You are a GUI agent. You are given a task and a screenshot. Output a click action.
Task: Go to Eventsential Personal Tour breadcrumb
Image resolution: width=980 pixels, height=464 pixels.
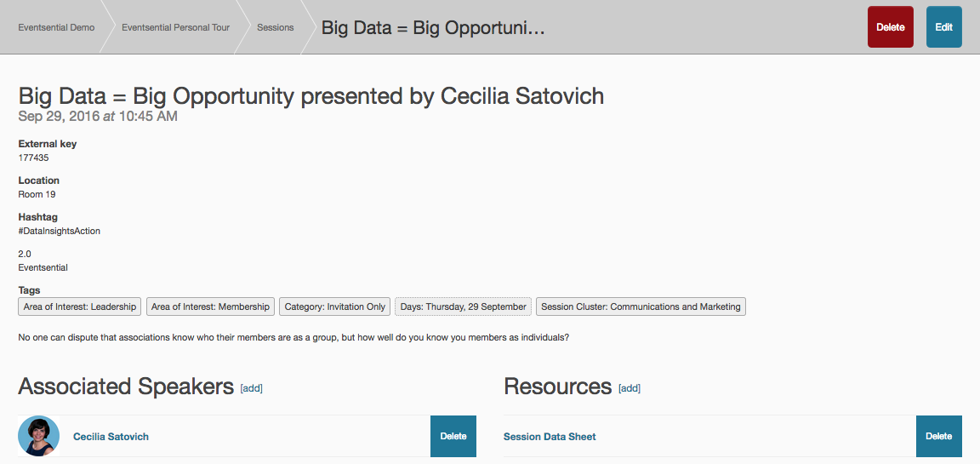click(175, 27)
